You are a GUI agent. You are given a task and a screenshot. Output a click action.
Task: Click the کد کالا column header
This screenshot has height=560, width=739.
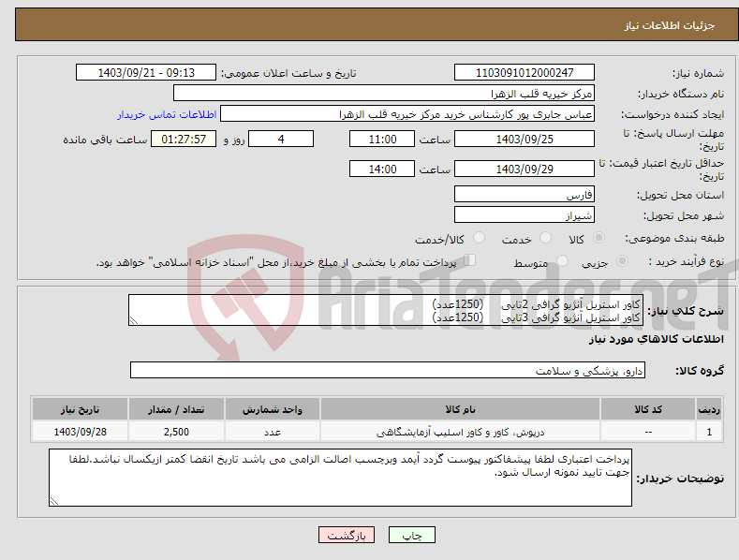click(648, 409)
